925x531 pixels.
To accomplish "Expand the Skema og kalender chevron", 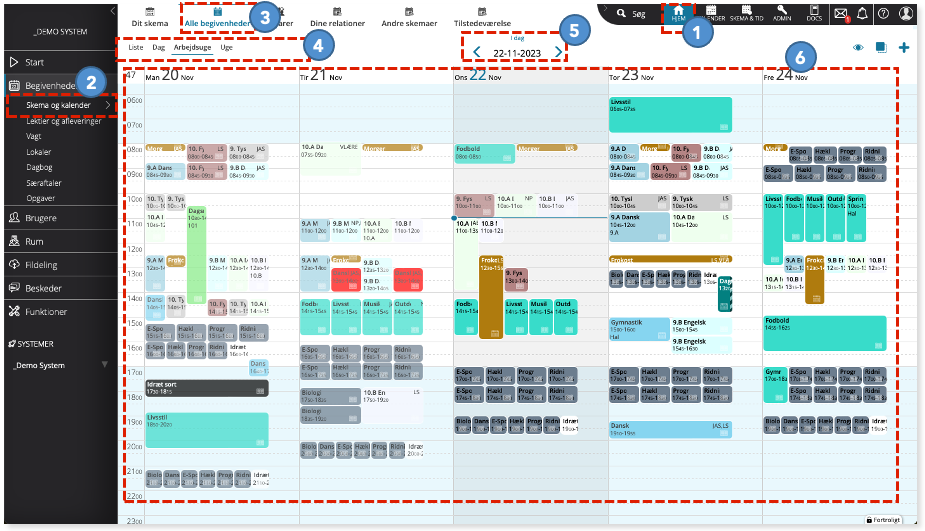I will [107, 105].
